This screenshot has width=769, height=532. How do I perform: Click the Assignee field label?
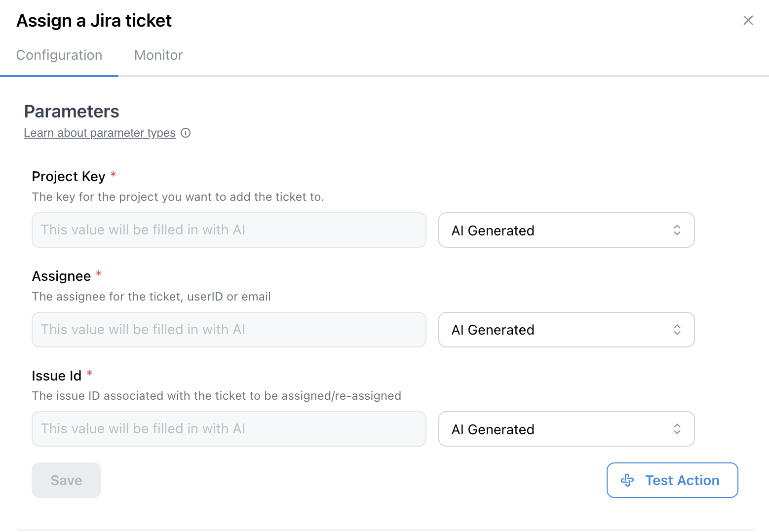pos(61,276)
